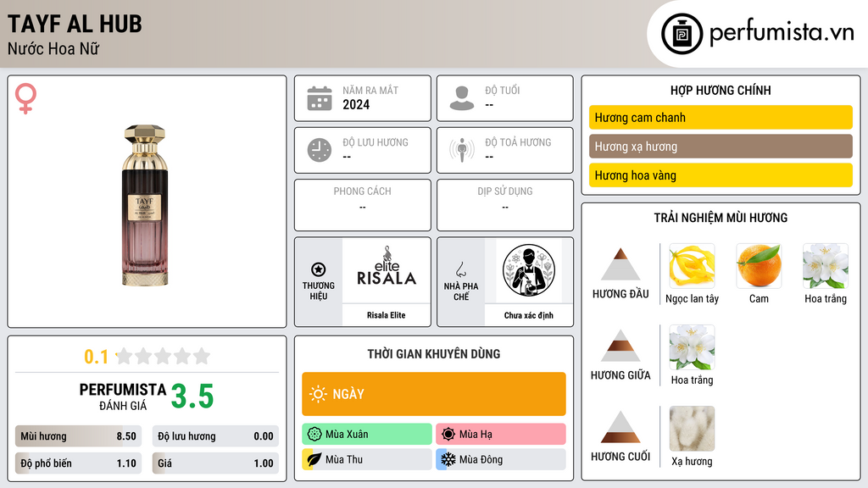Click the flower icon next to Mùa Xuân
Viewport: 868px width, 488px height.
click(x=314, y=435)
